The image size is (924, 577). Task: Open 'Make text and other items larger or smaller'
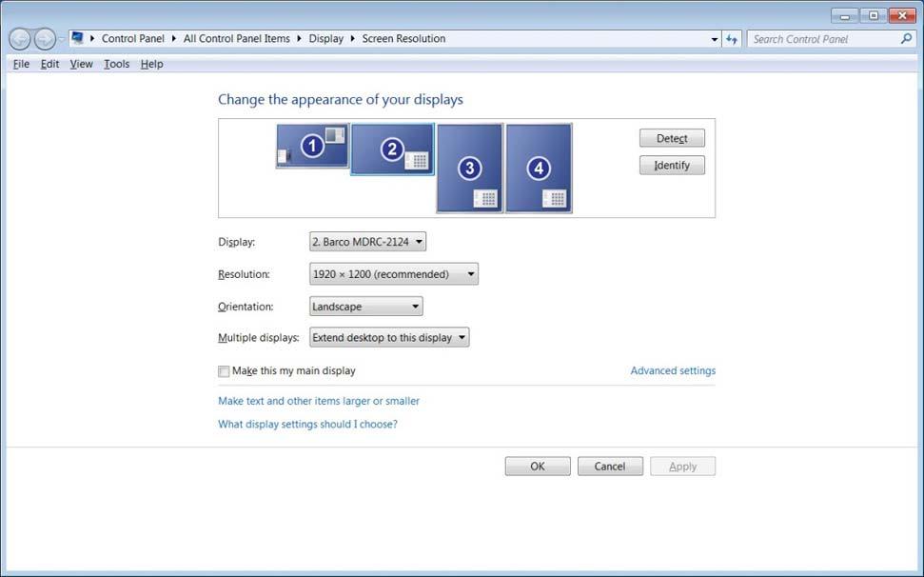click(x=319, y=401)
